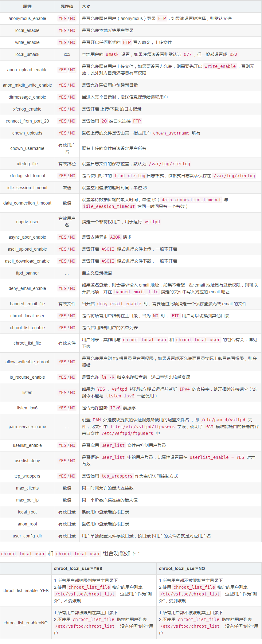262x644 pixels.
Task: Click the xxx value of local_umask
Action: coord(67,54)
